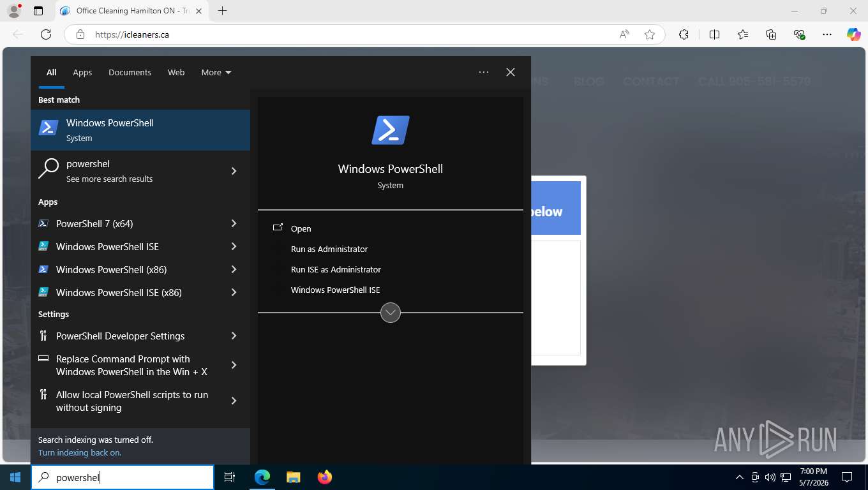This screenshot has width=868, height=490.
Task: Open Microsoft Edge from taskbar
Action: click(x=262, y=477)
